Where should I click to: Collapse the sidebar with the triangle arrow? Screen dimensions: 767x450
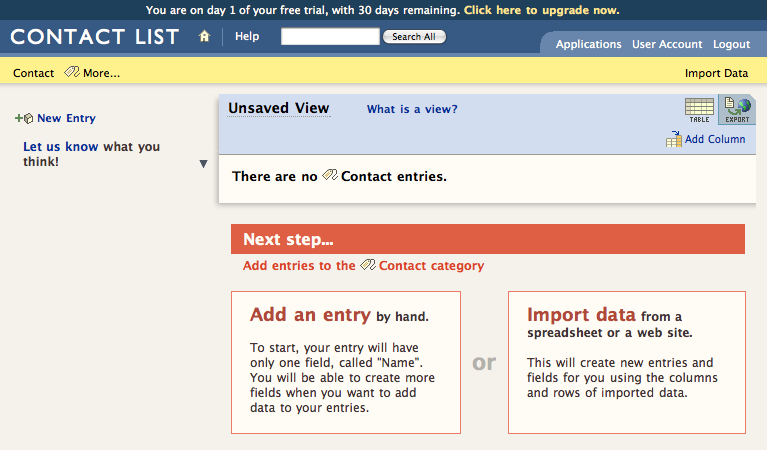pyautogui.click(x=203, y=164)
